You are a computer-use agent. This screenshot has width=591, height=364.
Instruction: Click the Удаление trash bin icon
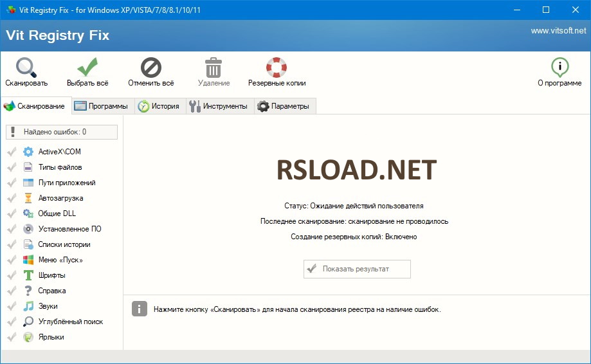pyautogui.click(x=214, y=68)
